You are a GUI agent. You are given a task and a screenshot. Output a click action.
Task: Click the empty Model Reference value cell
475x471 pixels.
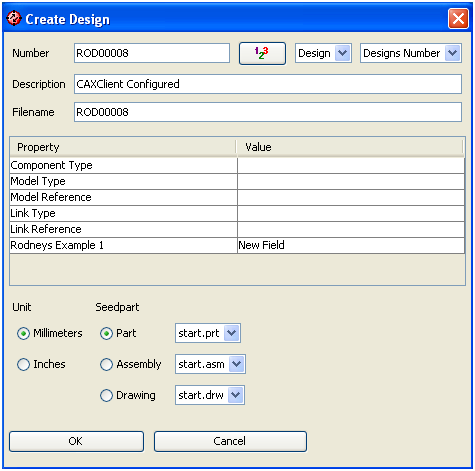click(351, 197)
